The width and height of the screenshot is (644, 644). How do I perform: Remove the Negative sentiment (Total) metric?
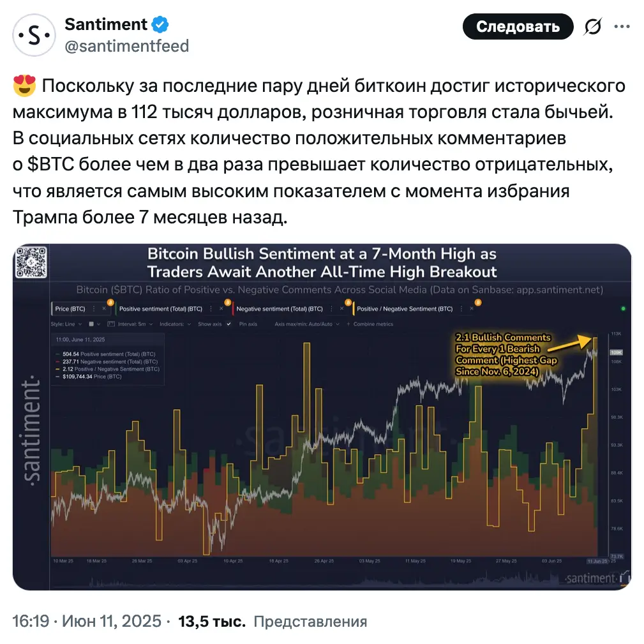point(341,308)
